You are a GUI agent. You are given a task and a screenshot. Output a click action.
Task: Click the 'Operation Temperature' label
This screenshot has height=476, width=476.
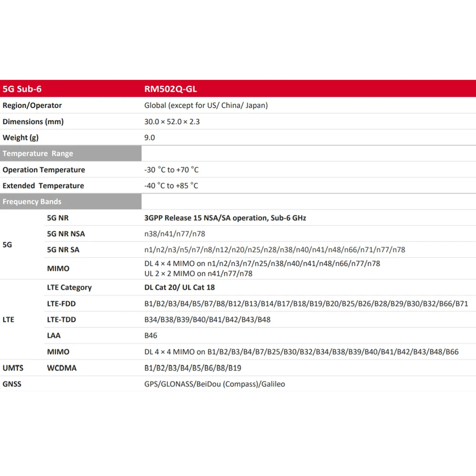pyautogui.click(x=44, y=170)
